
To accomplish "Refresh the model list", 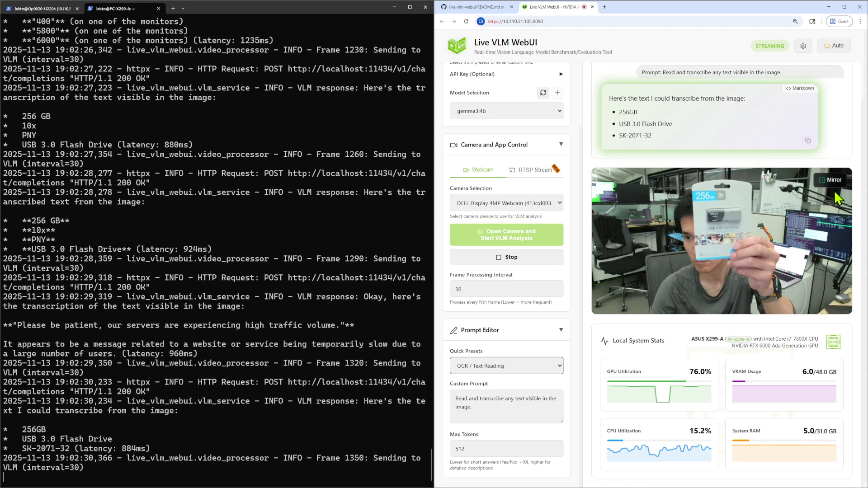I will (543, 93).
